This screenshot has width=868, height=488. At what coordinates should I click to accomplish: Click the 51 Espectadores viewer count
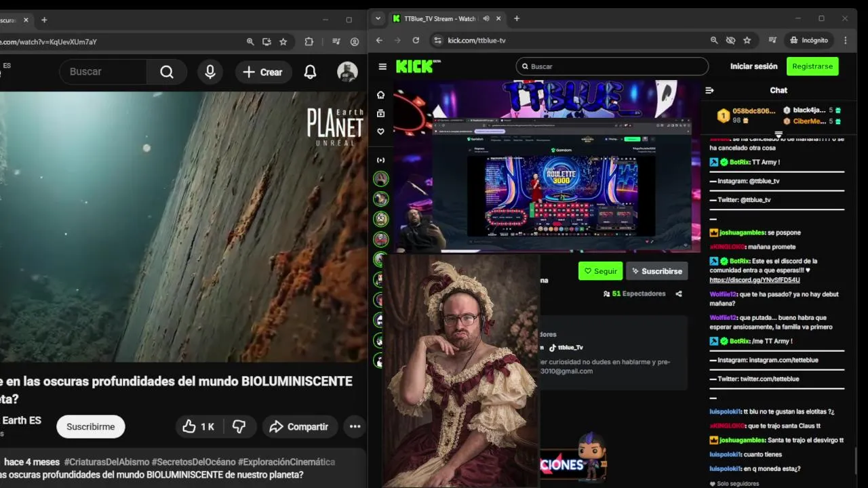point(634,293)
